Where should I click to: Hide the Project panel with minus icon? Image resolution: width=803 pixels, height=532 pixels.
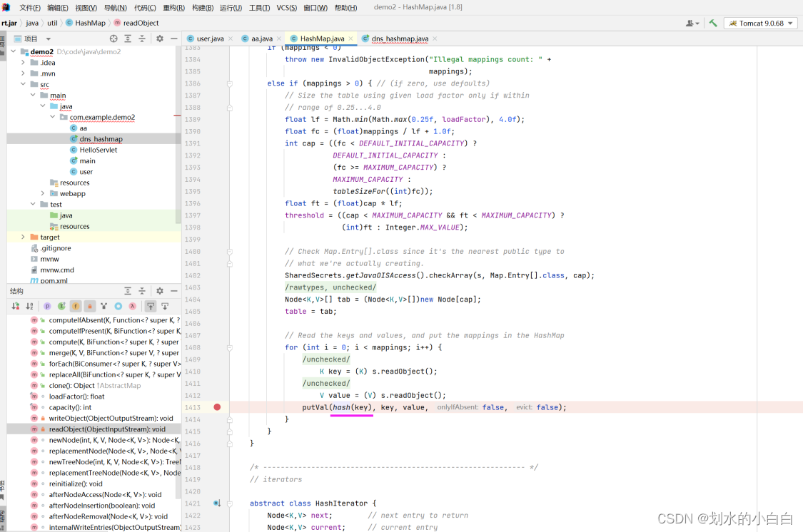(174, 39)
